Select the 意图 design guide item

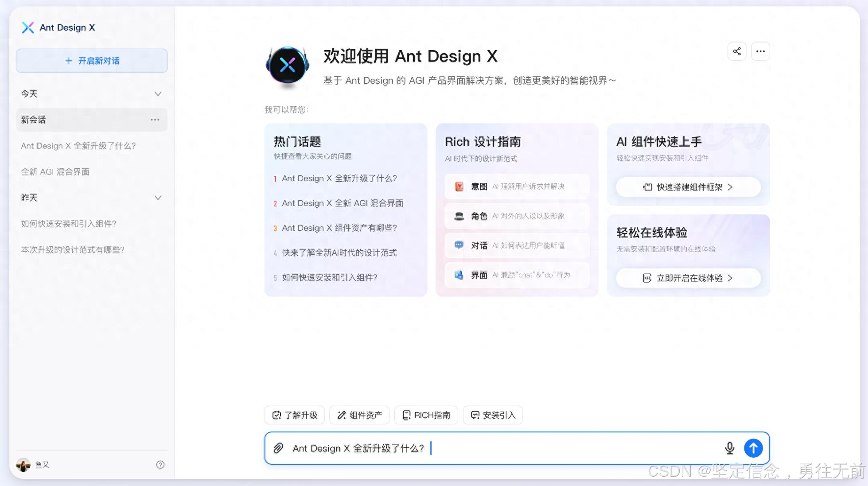pyautogui.click(x=517, y=187)
